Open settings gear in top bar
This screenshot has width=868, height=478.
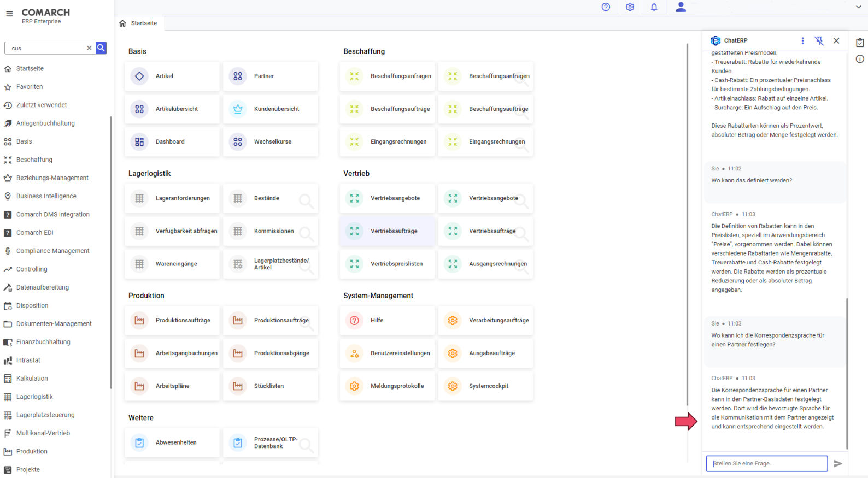(x=630, y=7)
